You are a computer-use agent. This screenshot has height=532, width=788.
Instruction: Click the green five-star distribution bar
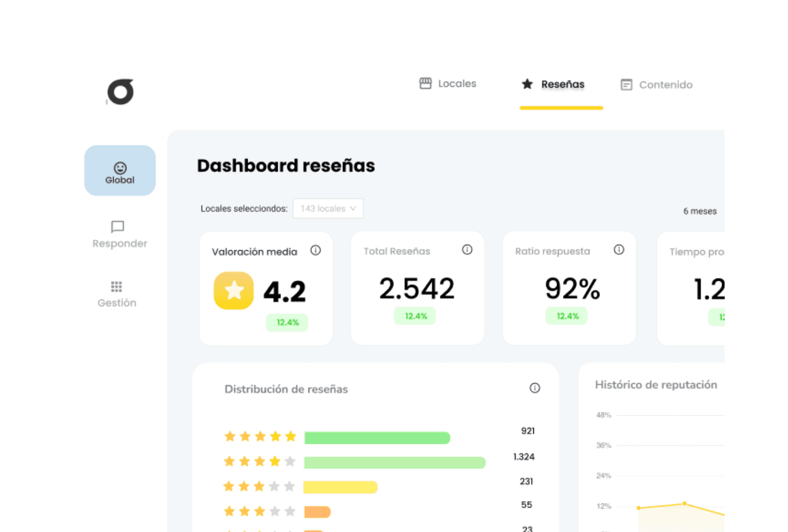tap(377, 438)
